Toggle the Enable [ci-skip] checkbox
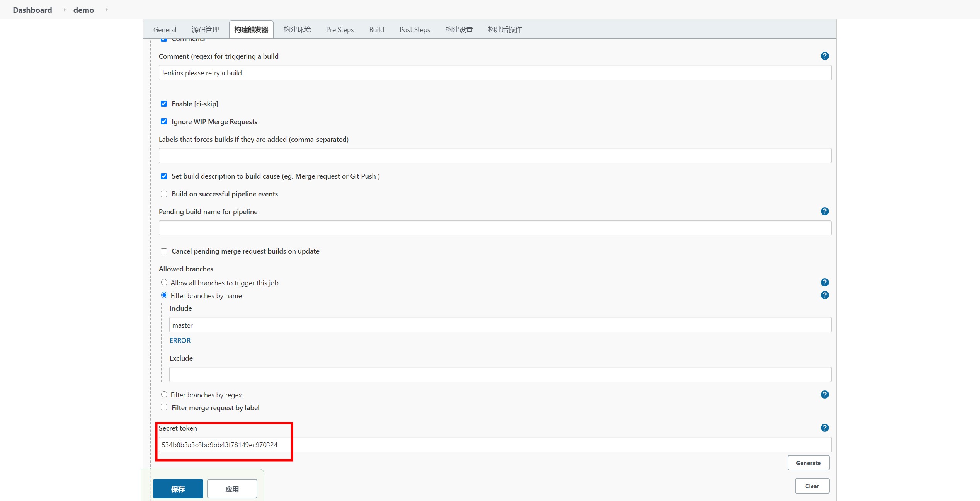The height and width of the screenshot is (501, 980). 164,104
